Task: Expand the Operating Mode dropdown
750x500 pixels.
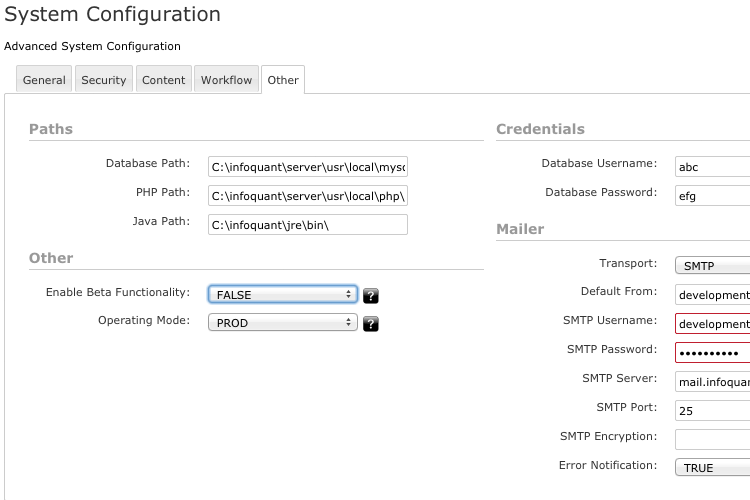Action: pos(282,323)
